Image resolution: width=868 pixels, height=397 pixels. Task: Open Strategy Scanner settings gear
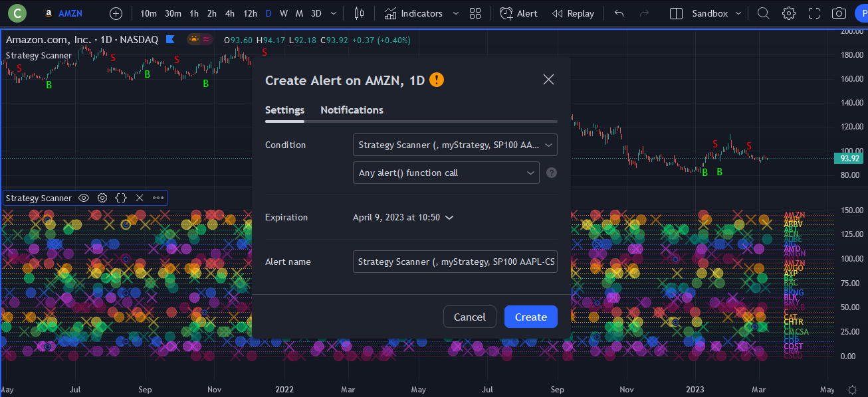pos(102,198)
